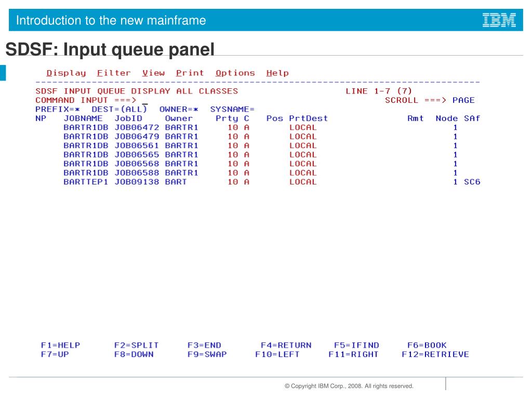532x399 pixels.
Task: Click the SCROLL PAGE field
Action: click(x=463, y=100)
